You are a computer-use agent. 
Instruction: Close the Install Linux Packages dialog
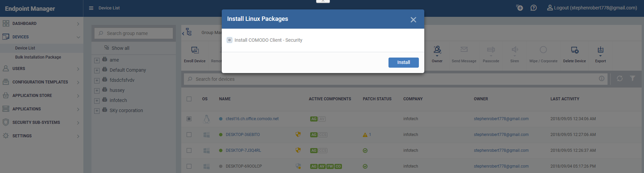point(413,20)
